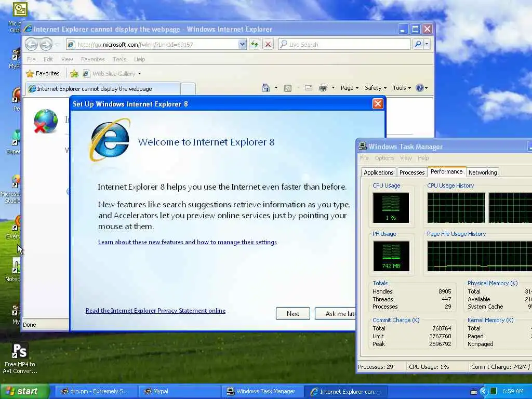Screen dimensions: 532x399
Task: Switch to Task Manager Processes tab
Action: (x=412, y=172)
